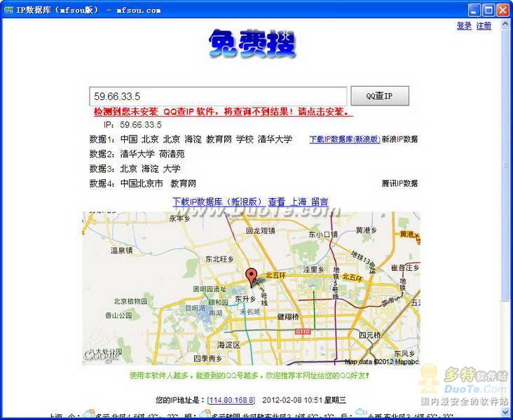Image resolution: width=513 pixels, height=420 pixels.
Task: Click the 香山公园 label on the map
Action: coord(118,315)
